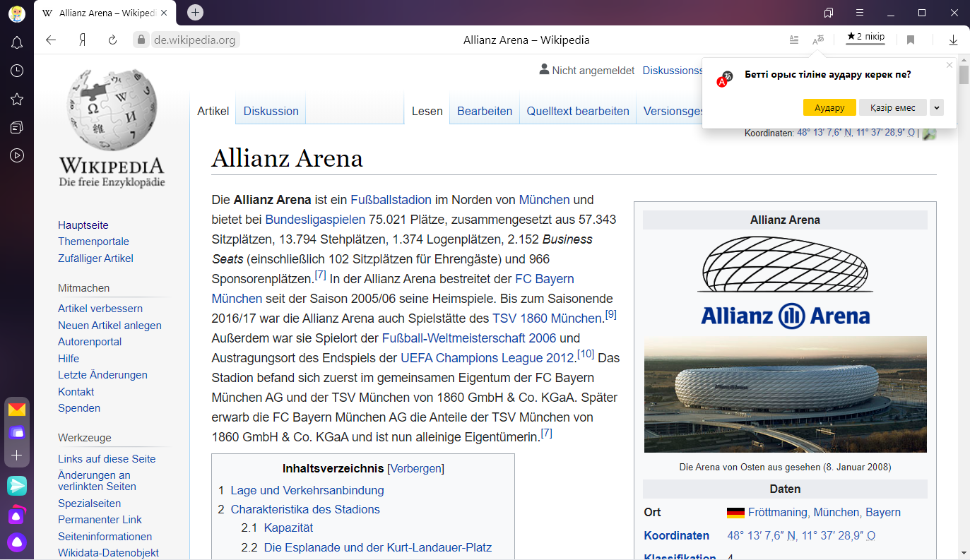
Task: Jump to Lage und Verkehrsanbindung section
Action: [x=307, y=490]
